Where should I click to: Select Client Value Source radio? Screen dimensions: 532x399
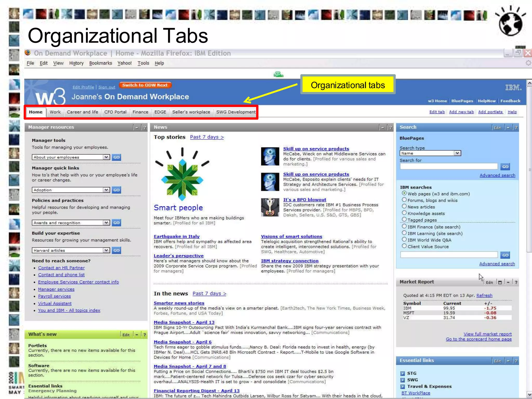coord(404,246)
